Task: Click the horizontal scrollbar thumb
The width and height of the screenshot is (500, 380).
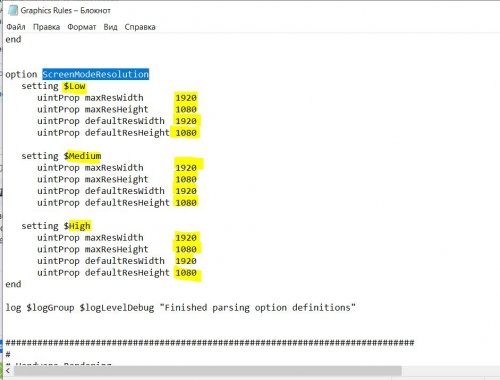Action: click(207, 370)
